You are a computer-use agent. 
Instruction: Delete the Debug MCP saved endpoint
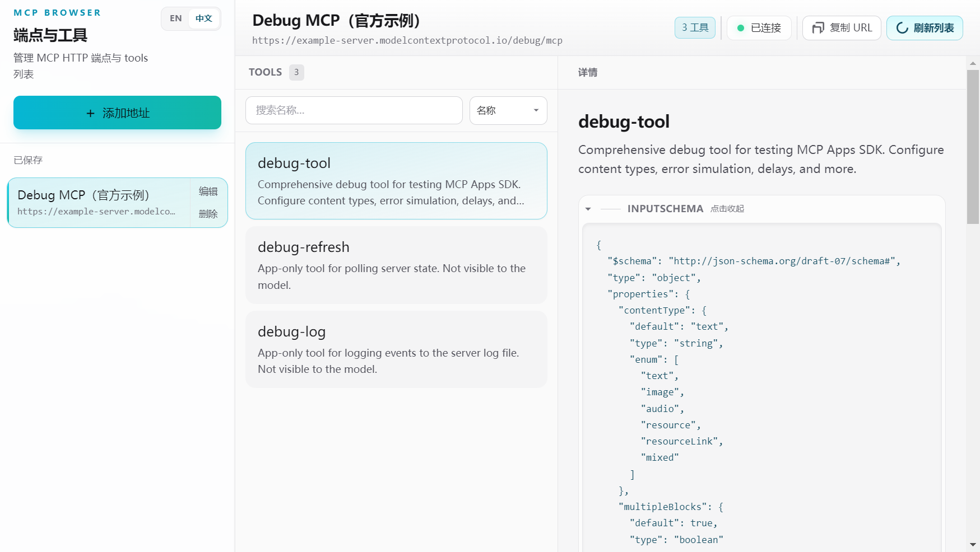[208, 214]
